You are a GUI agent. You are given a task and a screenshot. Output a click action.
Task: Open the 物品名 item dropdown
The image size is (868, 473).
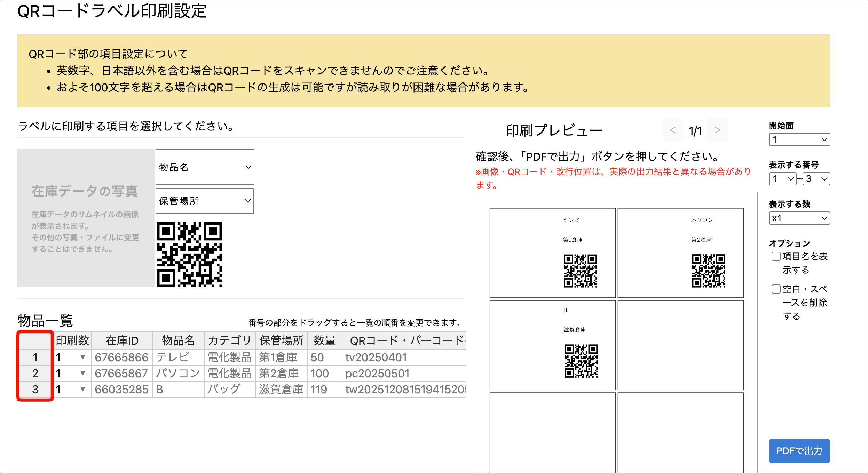tap(205, 167)
